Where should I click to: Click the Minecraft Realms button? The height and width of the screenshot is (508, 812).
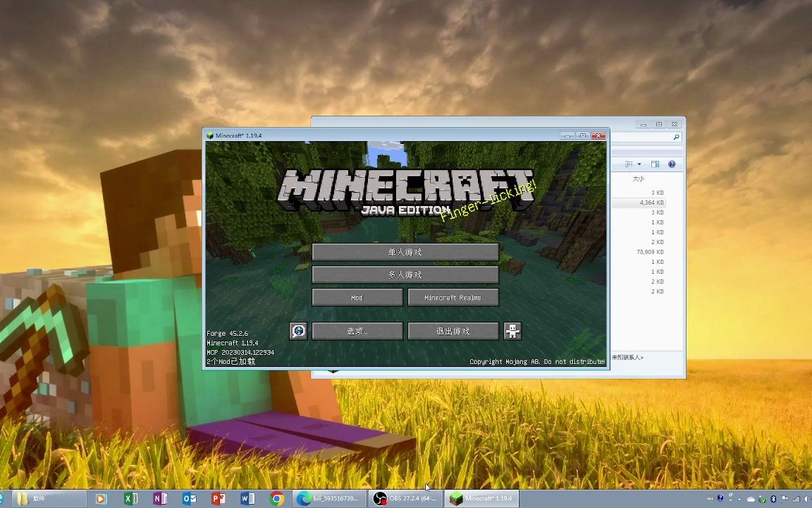coord(453,298)
